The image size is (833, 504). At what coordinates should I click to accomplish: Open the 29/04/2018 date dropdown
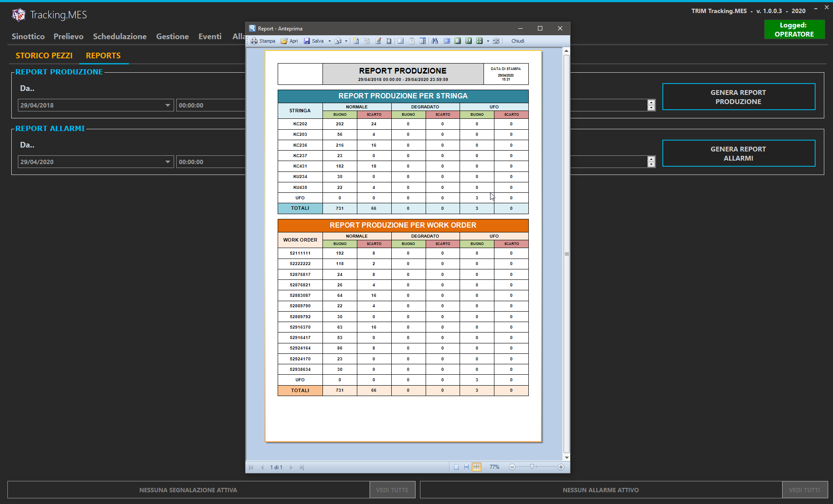pos(168,105)
